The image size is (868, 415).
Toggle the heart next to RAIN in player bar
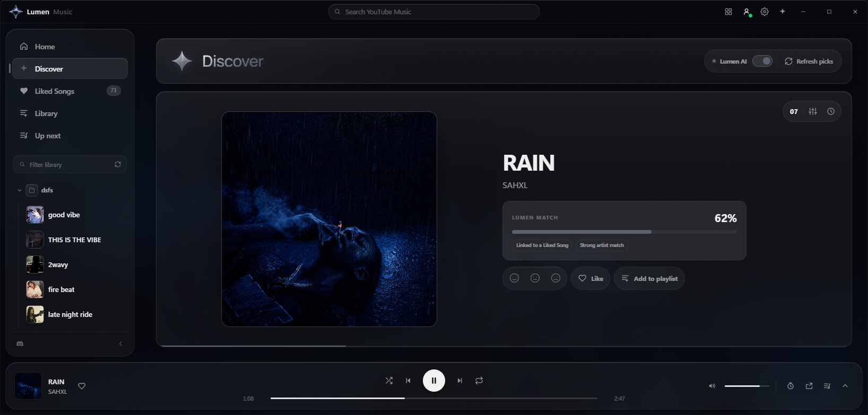82,386
